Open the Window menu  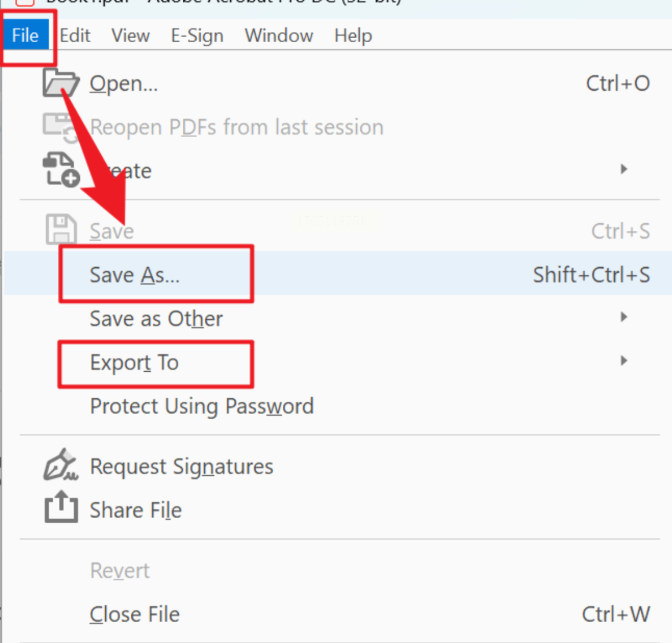click(279, 36)
